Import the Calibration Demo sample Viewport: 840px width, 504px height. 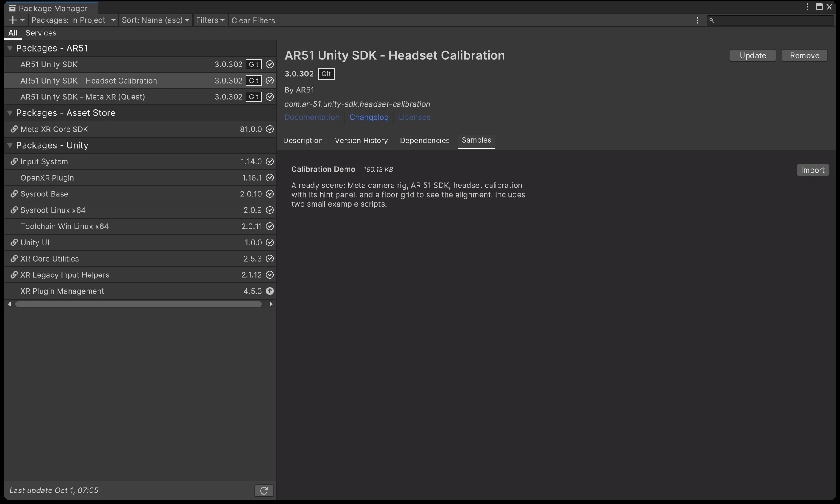pos(813,170)
